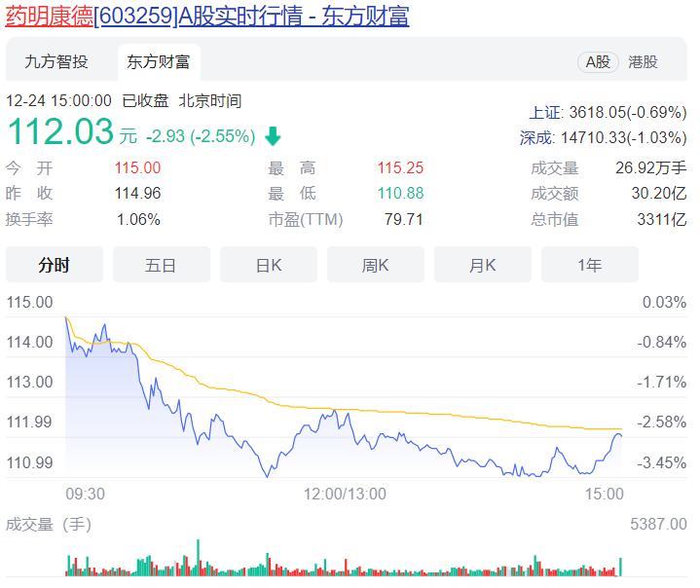Click the current price 112.03

pyautogui.click(x=61, y=131)
